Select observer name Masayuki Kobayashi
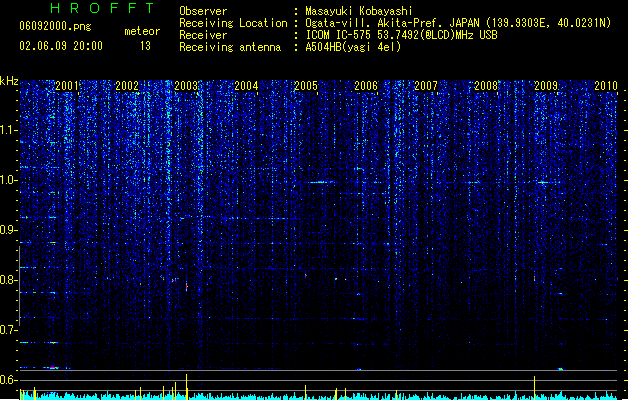The image size is (629, 400). 358,11
